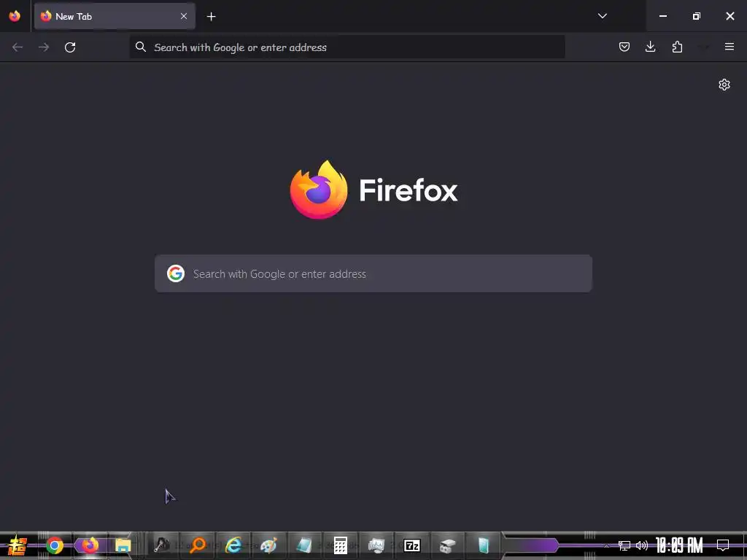Launch Internet Explorer from taskbar
This screenshot has height=560, width=747.
(x=233, y=545)
